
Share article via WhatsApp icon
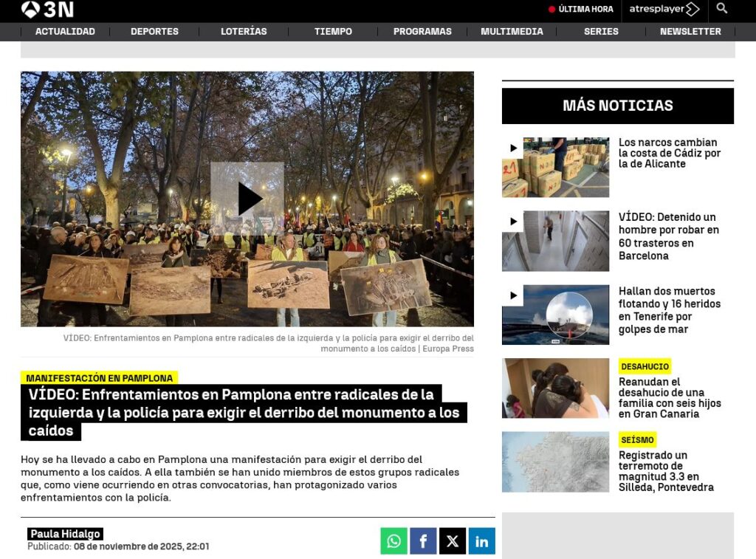(x=394, y=541)
